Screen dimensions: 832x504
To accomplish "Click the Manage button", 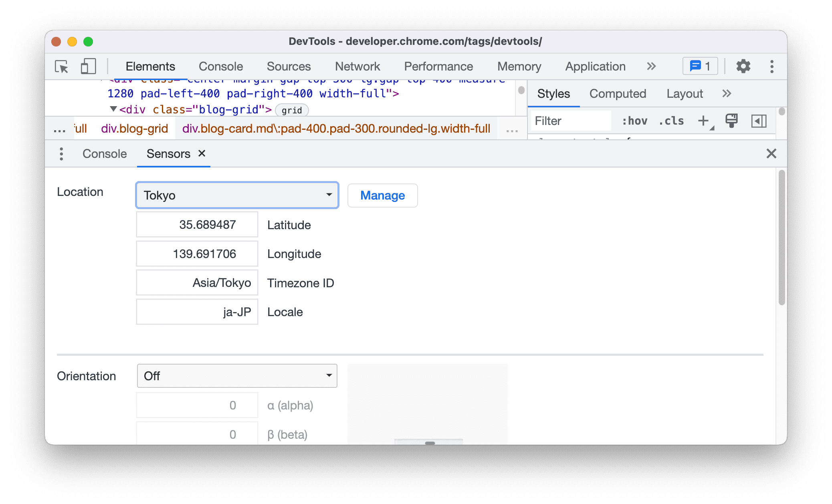I will click(x=382, y=195).
